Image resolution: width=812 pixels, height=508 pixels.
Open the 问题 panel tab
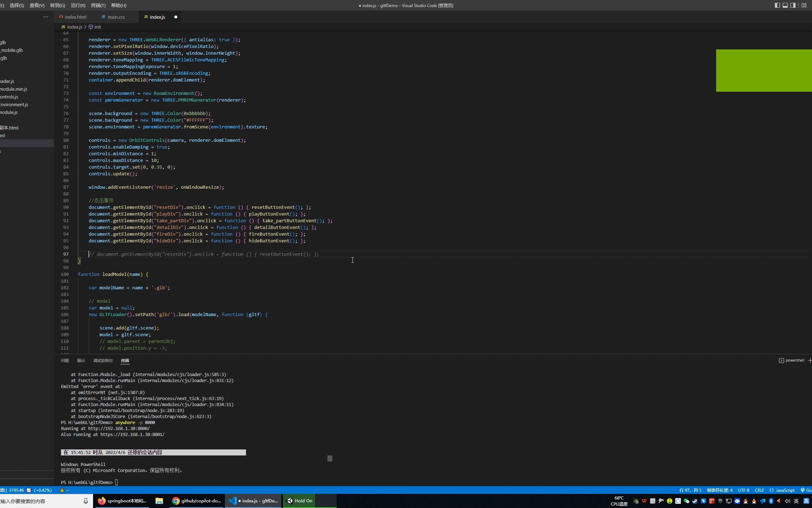65,361
